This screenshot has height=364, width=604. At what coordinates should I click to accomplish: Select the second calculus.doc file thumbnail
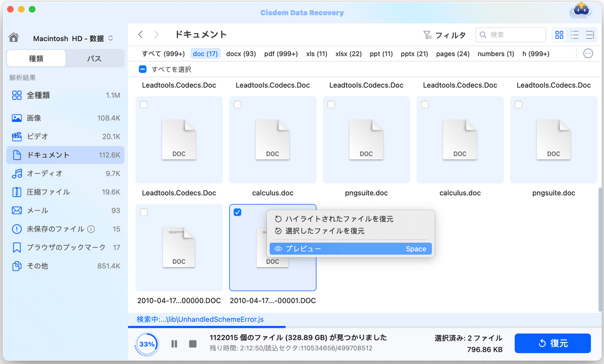[x=460, y=140]
